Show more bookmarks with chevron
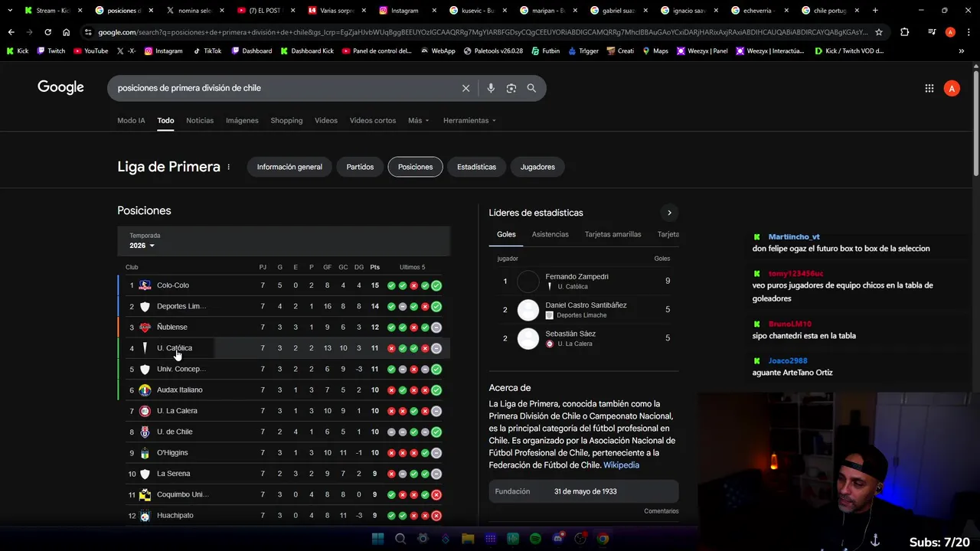This screenshot has height=551, width=980. pos(962,51)
